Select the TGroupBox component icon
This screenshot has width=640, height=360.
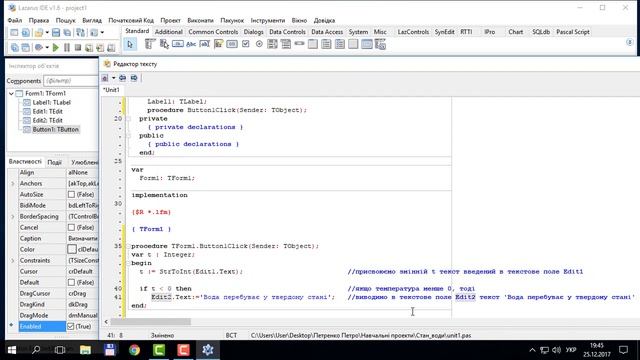click(x=313, y=44)
